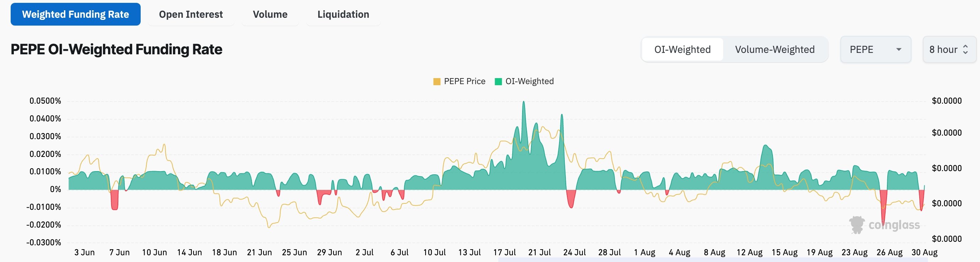Toggle the PEPE Price yellow legend swatch

[437, 81]
